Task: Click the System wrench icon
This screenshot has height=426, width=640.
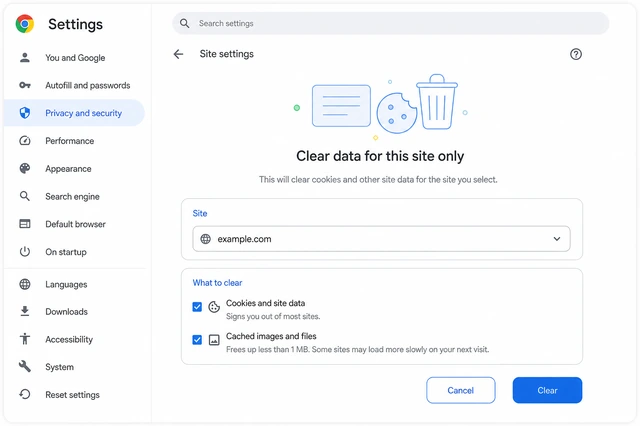Action: (x=25, y=366)
